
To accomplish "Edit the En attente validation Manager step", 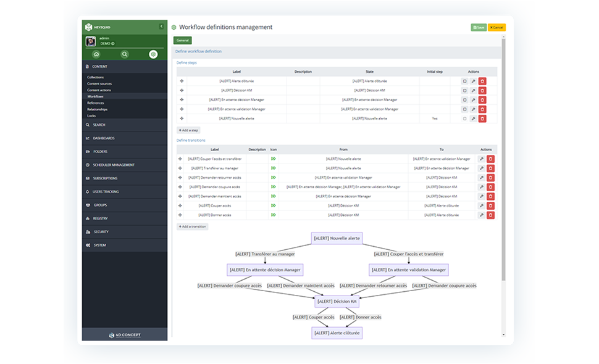I will pyautogui.click(x=473, y=109).
